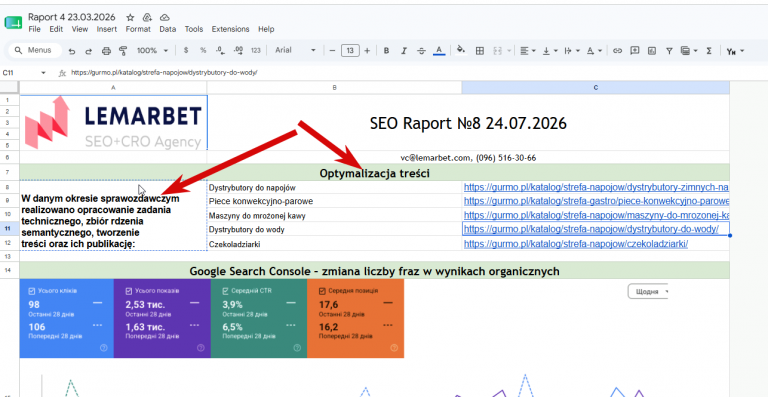Select the Paint format roller icon
The image size is (768, 397).
click(123, 51)
